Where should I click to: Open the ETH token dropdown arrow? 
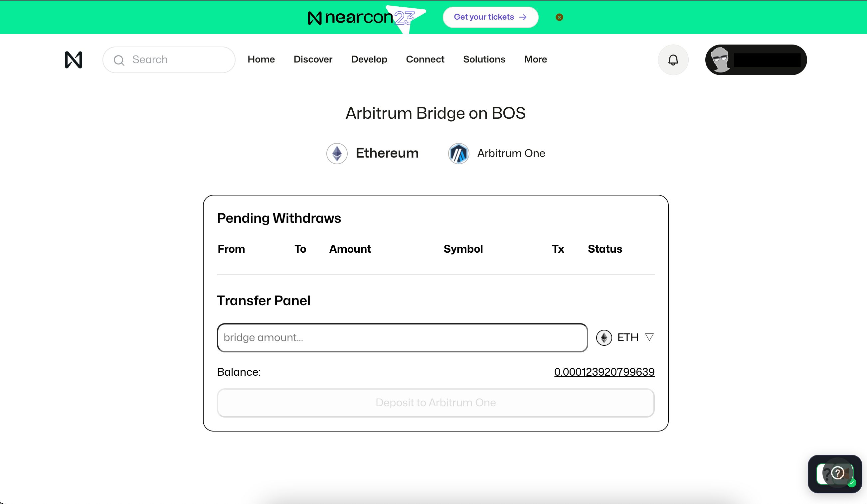pos(649,337)
